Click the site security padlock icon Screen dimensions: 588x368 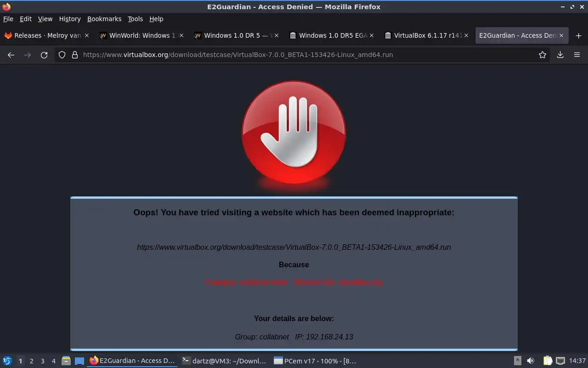coord(74,55)
